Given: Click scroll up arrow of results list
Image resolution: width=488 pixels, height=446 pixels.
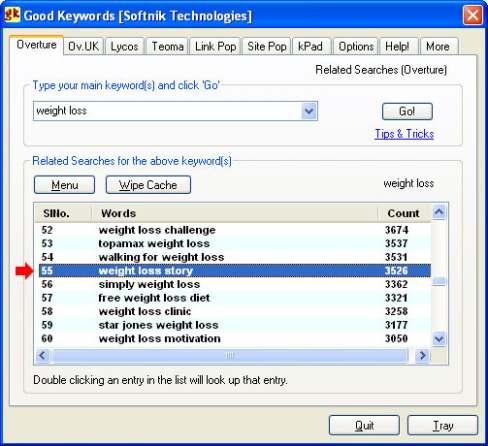Looking at the screenshot, I should (439, 212).
